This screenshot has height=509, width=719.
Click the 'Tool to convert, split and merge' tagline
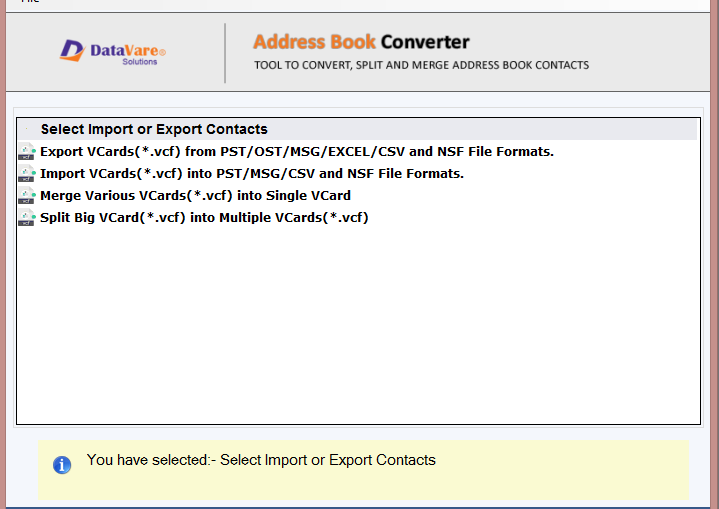[421, 65]
